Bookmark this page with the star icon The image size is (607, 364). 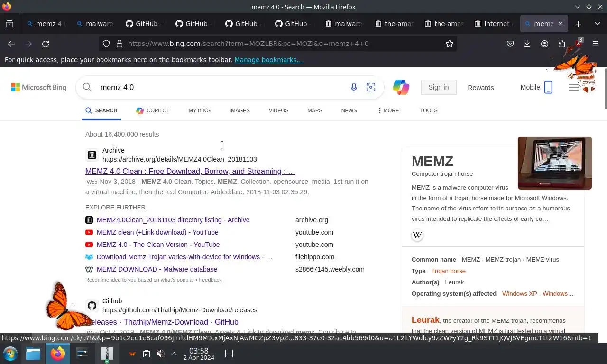(x=449, y=44)
